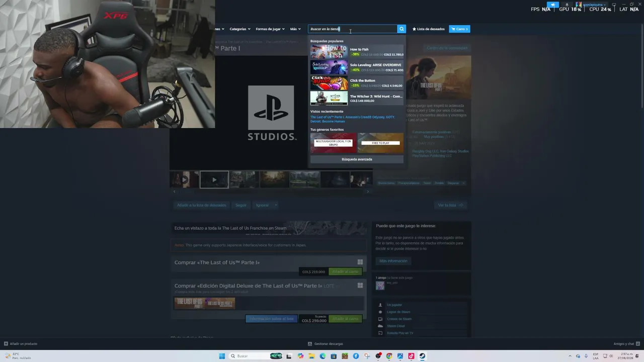The image size is (644, 362).
Task: Click the Cromos de Steam feature link
Action: 399,319
